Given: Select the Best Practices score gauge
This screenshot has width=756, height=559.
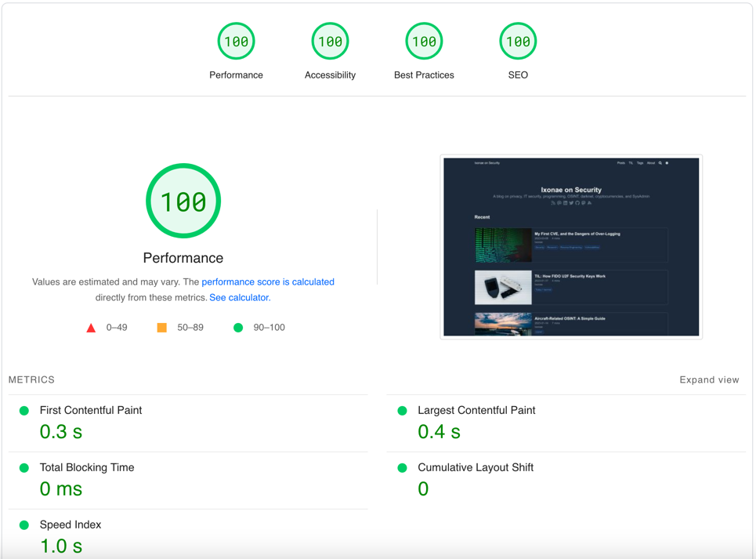Looking at the screenshot, I should [x=424, y=41].
